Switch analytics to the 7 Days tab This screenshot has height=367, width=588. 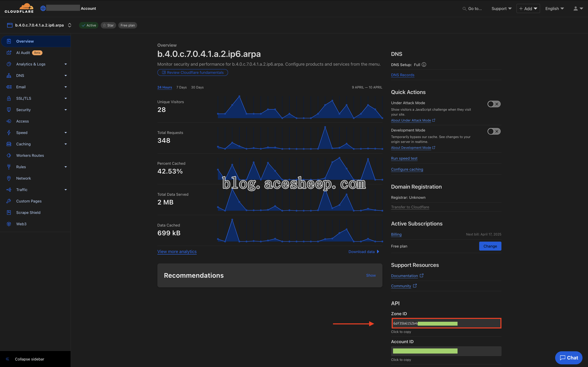click(181, 87)
